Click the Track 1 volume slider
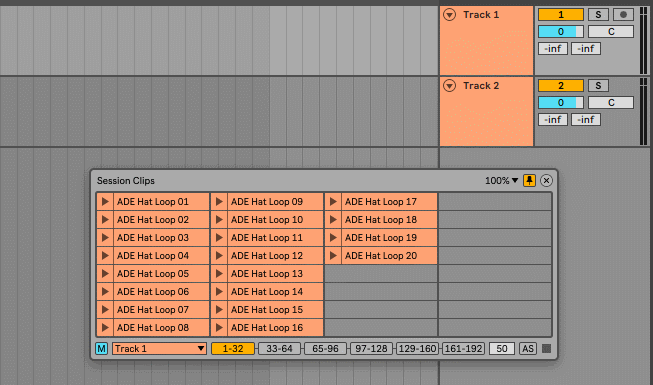653x385 pixels. 561,32
